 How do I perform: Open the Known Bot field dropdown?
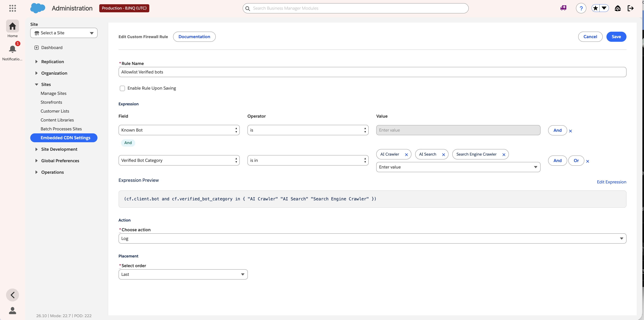(x=179, y=130)
